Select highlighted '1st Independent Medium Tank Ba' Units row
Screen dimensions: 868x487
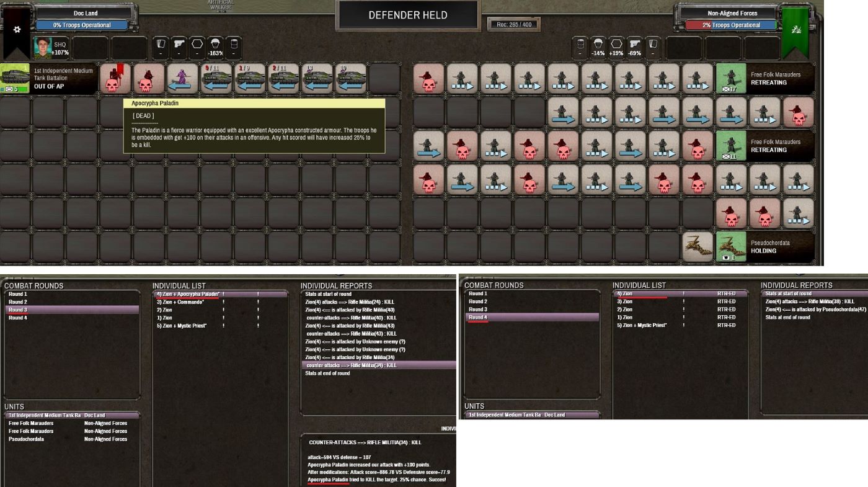pos(72,415)
